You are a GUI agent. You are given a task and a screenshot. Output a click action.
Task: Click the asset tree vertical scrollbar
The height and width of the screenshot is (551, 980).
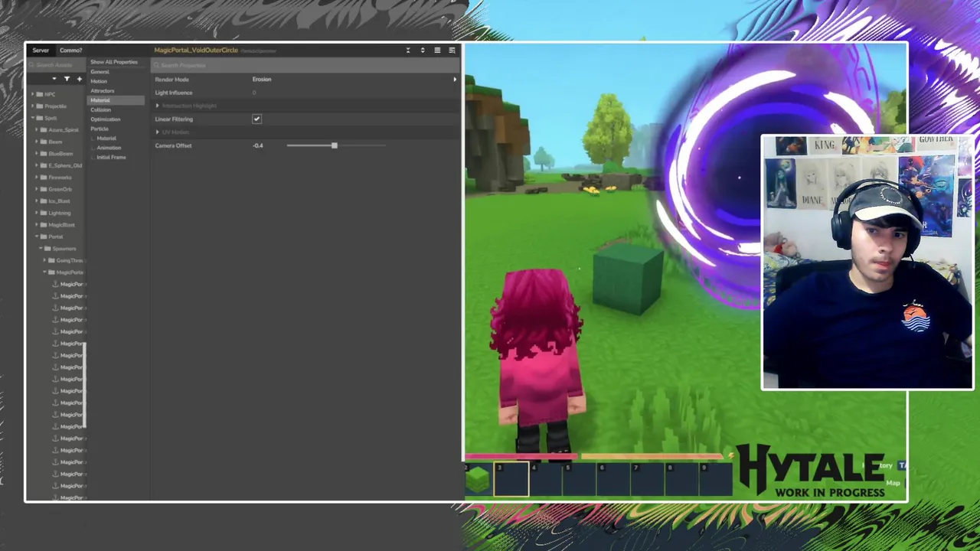click(x=85, y=384)
